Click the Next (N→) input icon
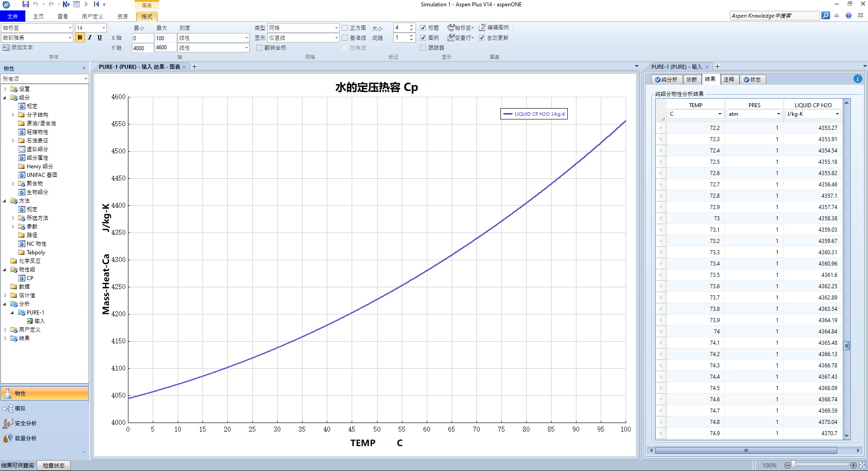 [66, 4]
